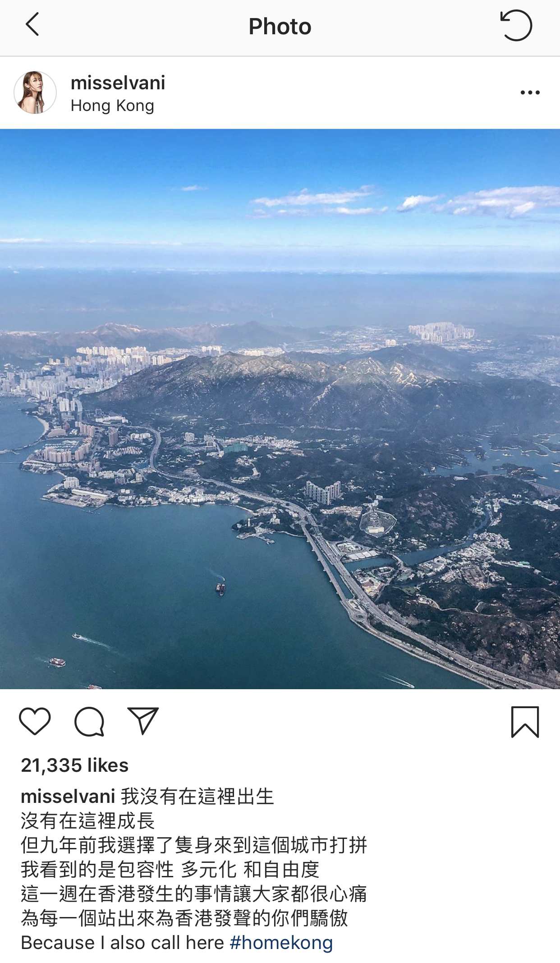Tap the "Because I also call here" caption line
This screenshot has width=560, height=963.
coord(123,943)
